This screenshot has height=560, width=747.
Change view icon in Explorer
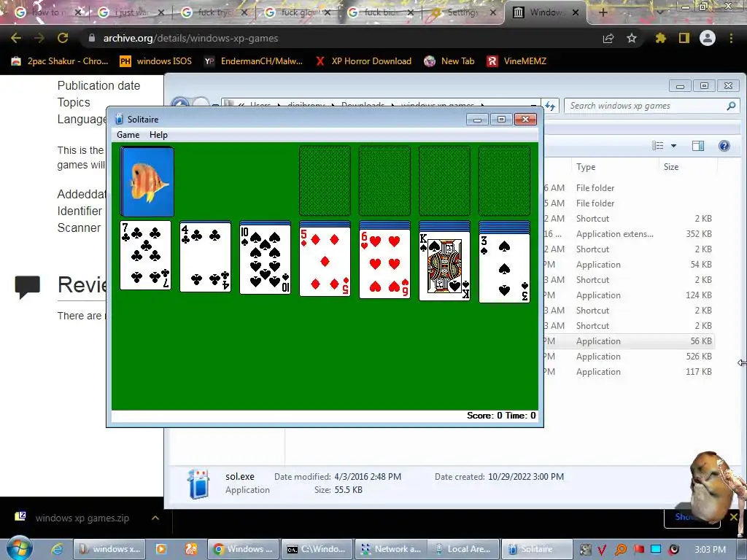(x=658, y=146)
